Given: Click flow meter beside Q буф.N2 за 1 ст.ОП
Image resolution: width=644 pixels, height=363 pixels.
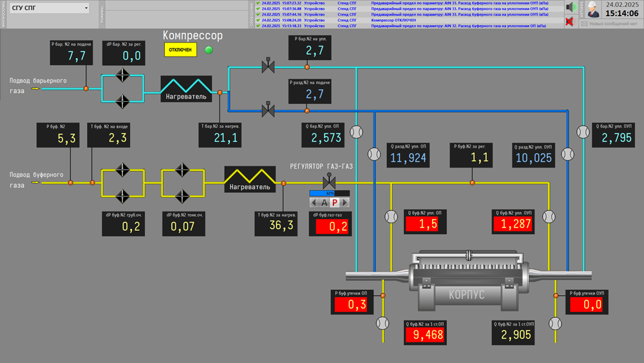Looking at the screenshot, I should pos(383,324).
